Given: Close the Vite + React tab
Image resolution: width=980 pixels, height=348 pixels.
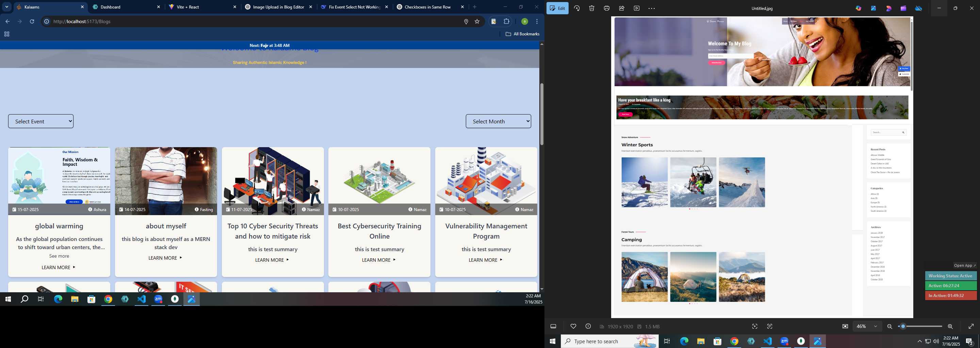Looking at the screenshot, I should click(x=235, y=7).
